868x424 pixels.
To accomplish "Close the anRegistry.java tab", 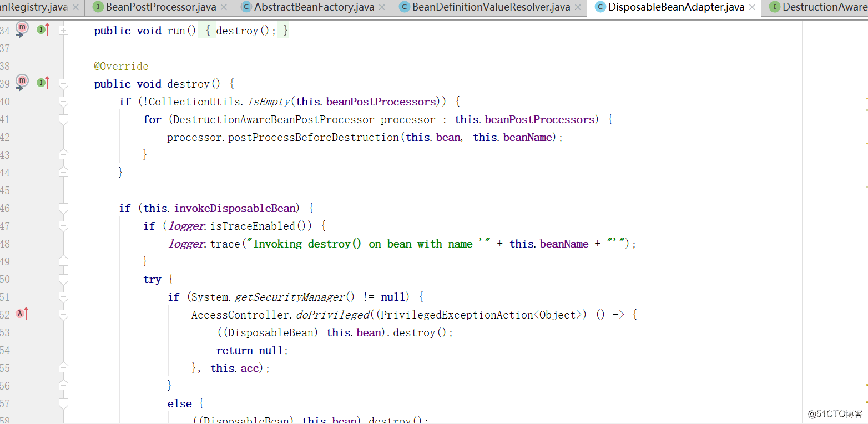I will [75, 7].
